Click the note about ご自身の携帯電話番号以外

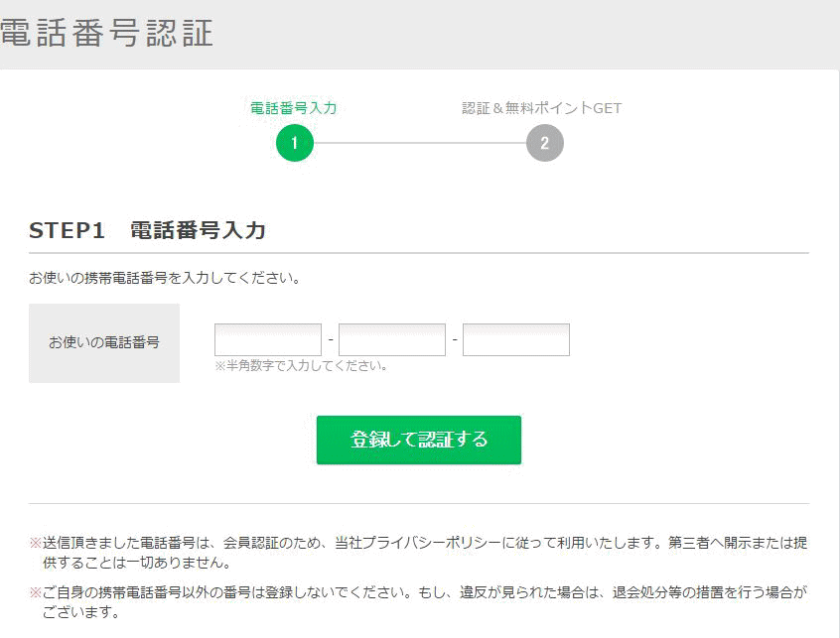417,602
